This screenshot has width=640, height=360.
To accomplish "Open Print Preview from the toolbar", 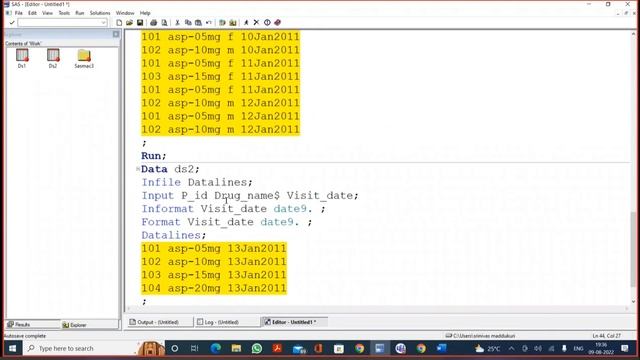I will pyautogui.click(x=164, y=22).
